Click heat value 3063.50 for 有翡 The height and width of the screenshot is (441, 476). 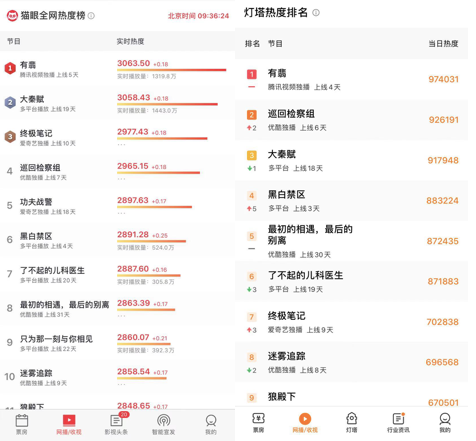tap(133, 63)
